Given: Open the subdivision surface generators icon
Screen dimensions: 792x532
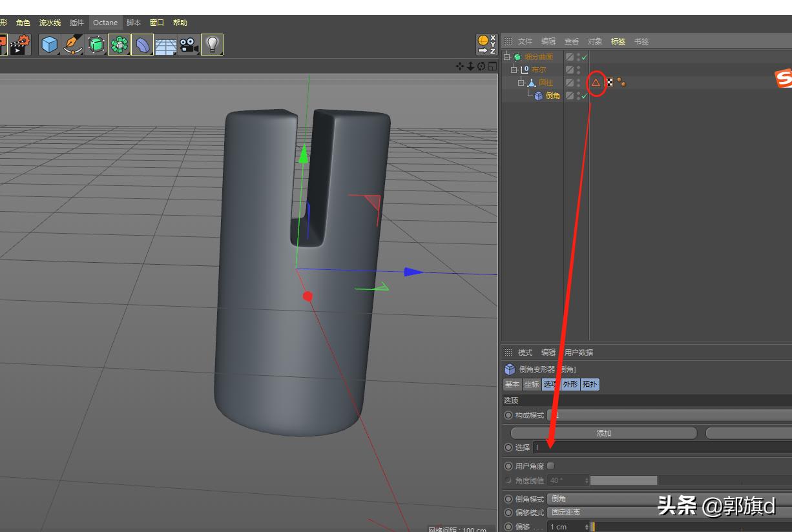Looking at the screenshot, I should pos(96,45).
